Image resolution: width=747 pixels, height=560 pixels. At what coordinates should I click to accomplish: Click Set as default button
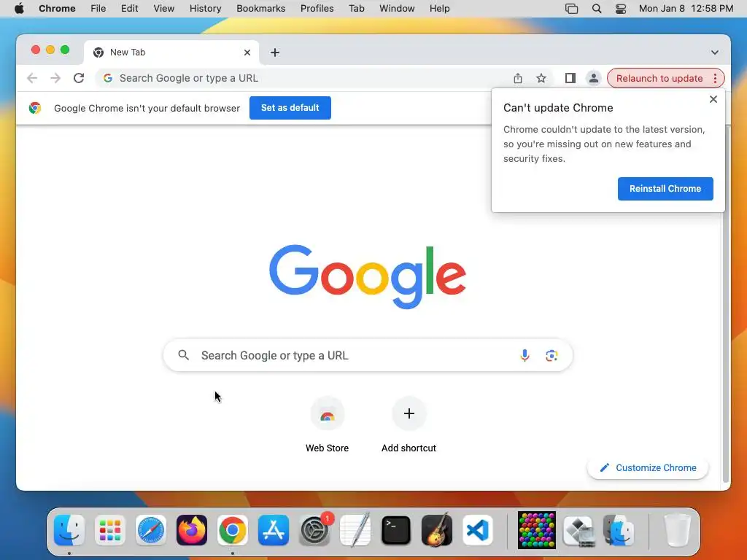click(290, 108)
